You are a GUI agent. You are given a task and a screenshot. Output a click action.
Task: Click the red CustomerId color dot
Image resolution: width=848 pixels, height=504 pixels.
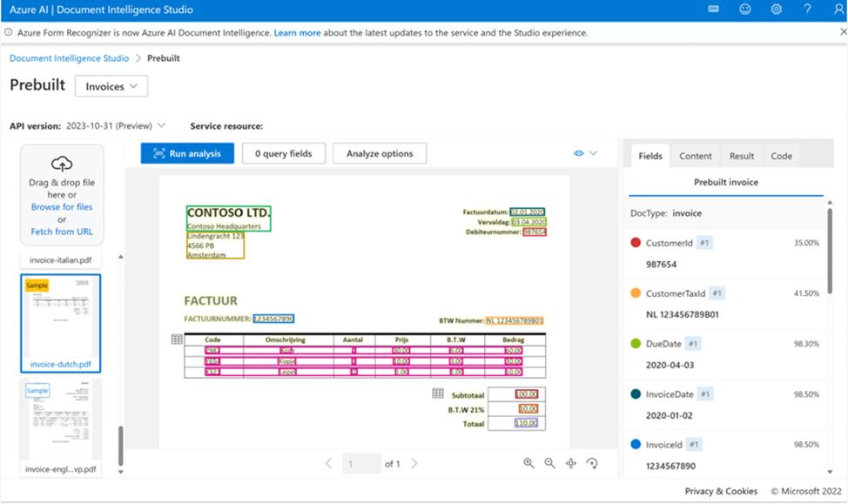pyautogui.click(x=636, y=243)
